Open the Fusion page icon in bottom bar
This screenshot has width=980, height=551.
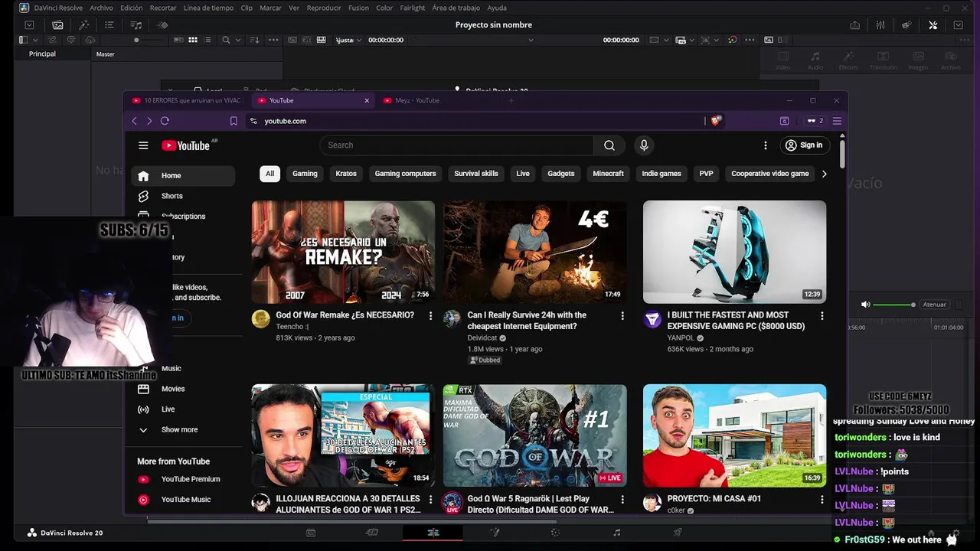coord(494,533)
